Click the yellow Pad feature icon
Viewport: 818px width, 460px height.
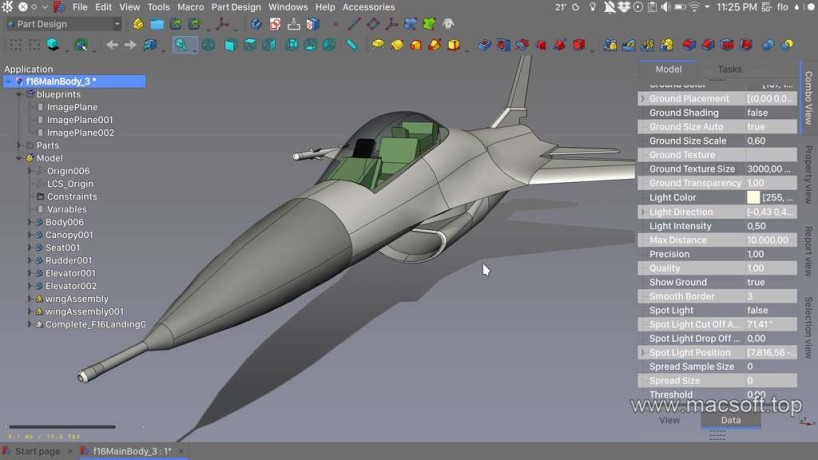point(378,45)
